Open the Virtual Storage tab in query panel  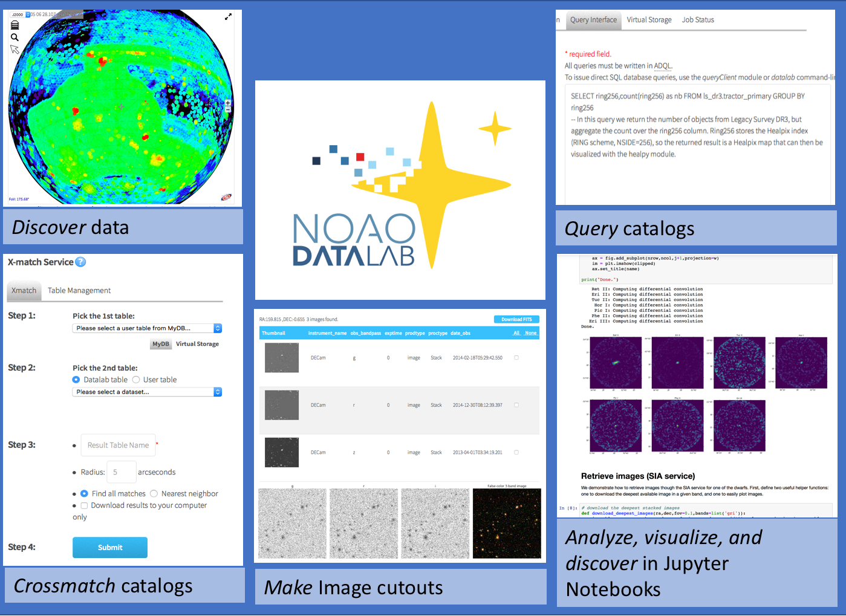(x=649, y=20)
